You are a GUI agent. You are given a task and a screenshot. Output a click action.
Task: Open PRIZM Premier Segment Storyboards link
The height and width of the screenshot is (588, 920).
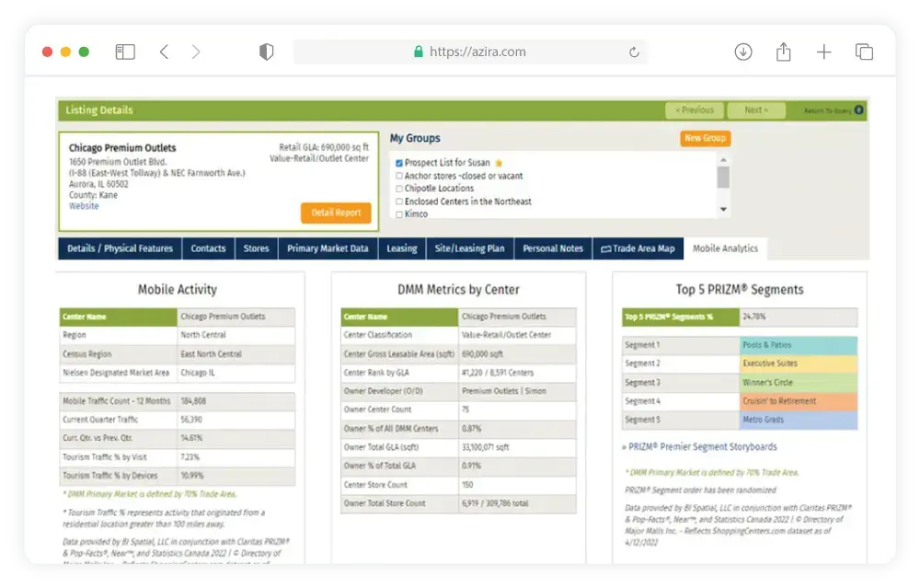(x=702, y=446)
